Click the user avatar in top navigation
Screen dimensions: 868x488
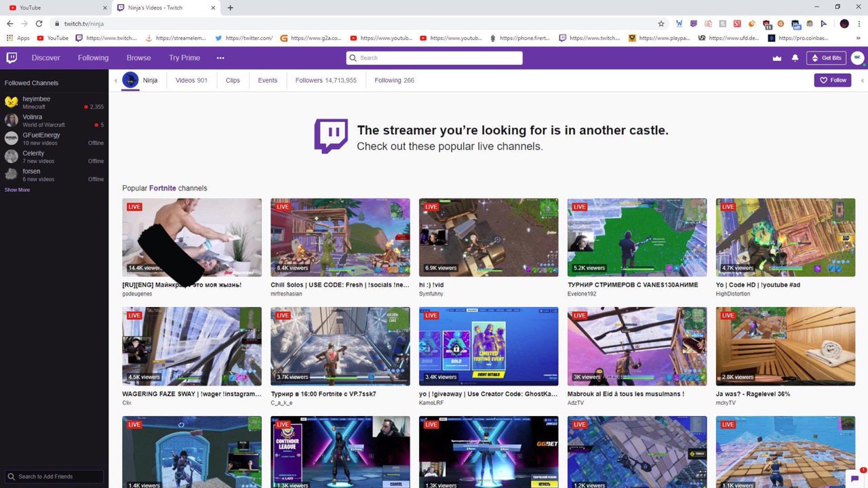click(x=857, y=58)
